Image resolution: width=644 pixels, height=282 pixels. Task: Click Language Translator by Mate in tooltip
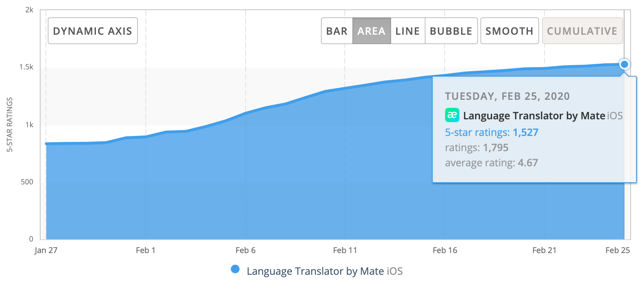[534, 116]
